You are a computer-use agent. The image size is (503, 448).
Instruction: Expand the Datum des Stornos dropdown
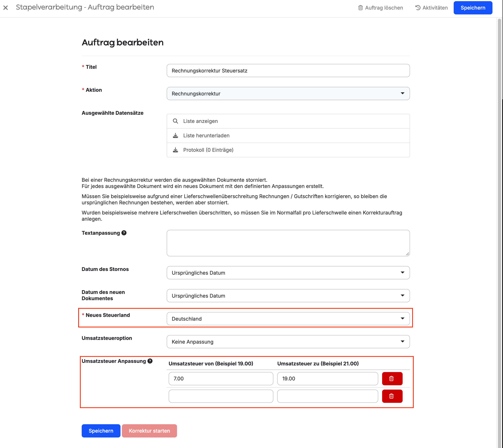[x=288, y=273]
